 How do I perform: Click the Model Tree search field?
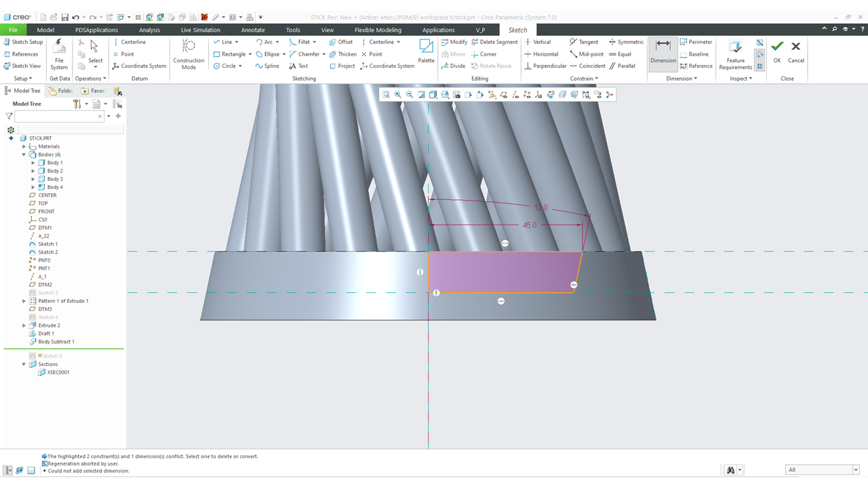tap(59, 117)
